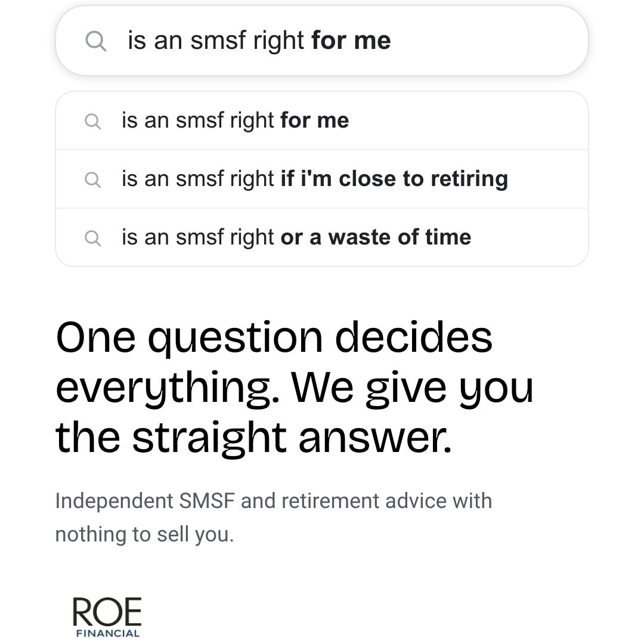Click bold "for me" text in the search bar
644x644 pixels.
(x=351, y=41)
